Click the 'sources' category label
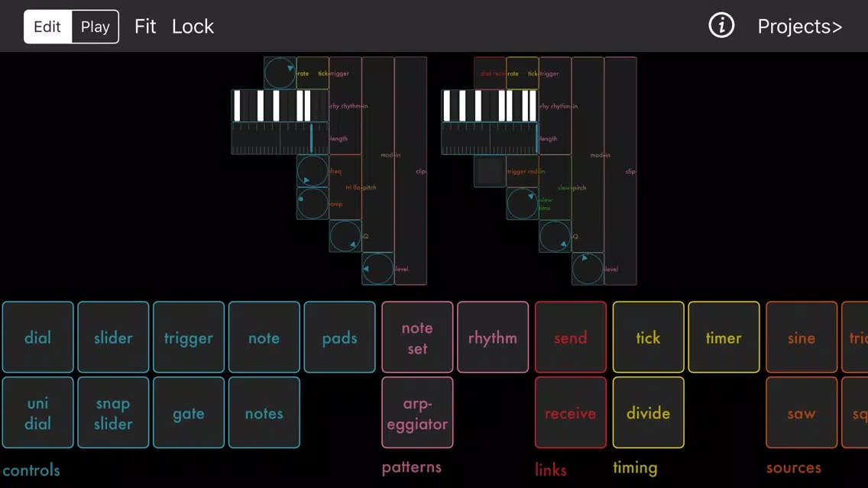Image resolution: width=868 pixels, height=488 pixels. [x=794, y=467]
